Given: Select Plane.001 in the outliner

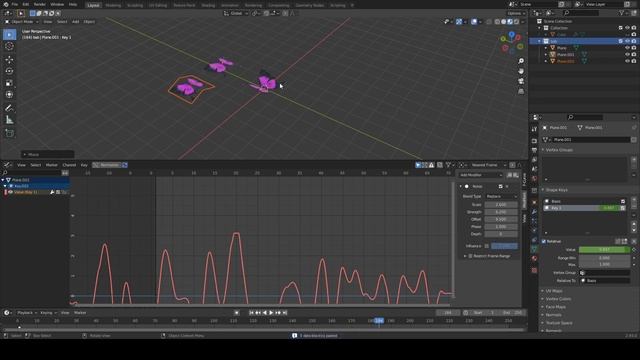Looking at the screenshot, I should pos(565,54).
